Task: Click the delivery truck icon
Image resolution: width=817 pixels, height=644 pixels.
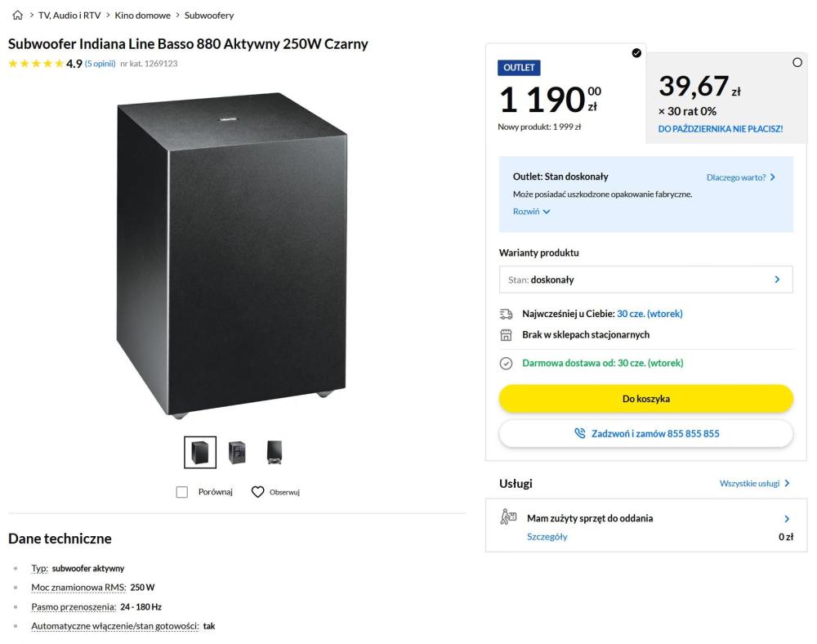Action: tap(506, 314)
